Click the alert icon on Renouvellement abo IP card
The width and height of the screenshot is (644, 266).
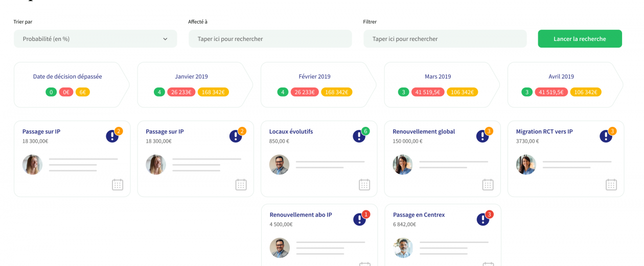tap(359, 219)
